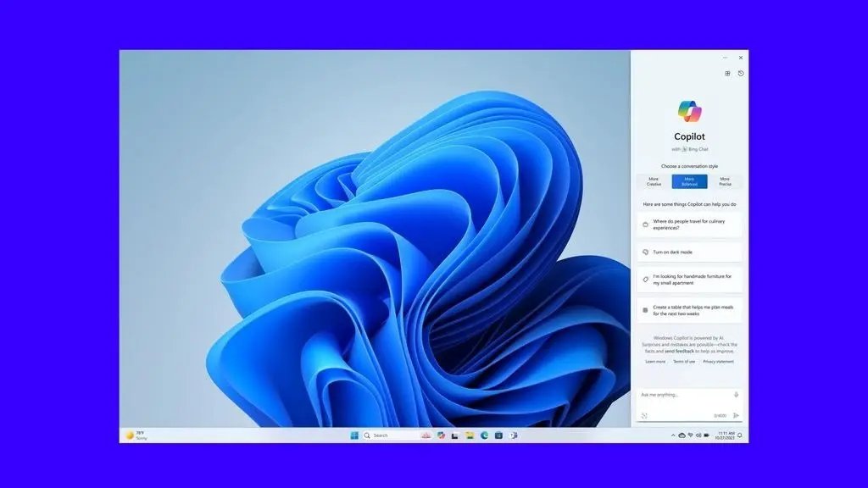The width and height of the screenshot is (868, 488).
Task: Open File Explorer from the taskbar
Action: click(470, 435)
